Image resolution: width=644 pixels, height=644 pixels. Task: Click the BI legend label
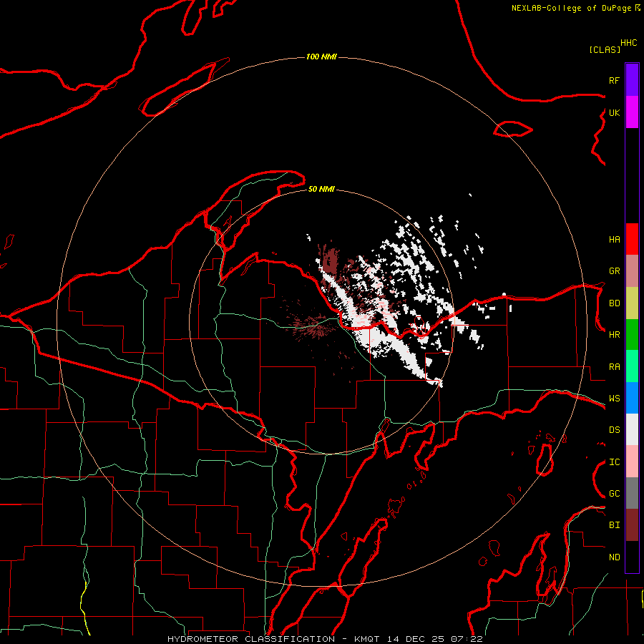coord(614,525)
